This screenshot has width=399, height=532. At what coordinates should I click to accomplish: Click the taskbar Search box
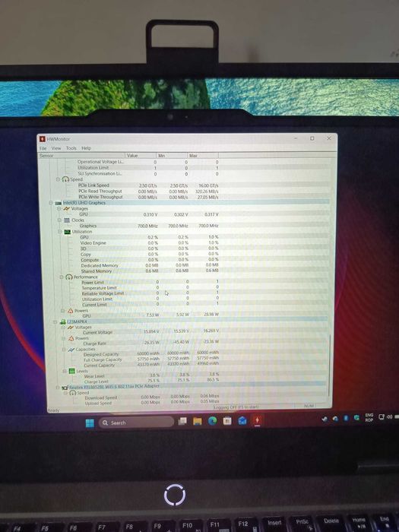(x=136, y=423)
